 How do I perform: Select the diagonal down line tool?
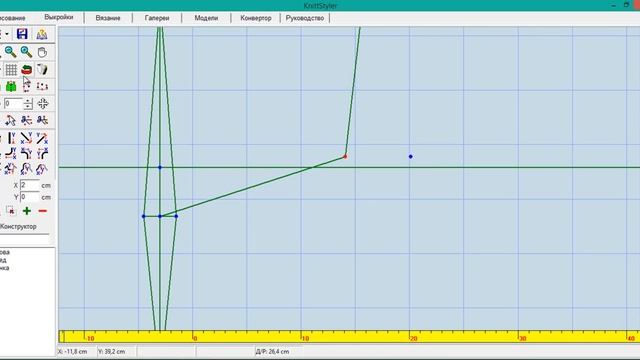[27, 138]
